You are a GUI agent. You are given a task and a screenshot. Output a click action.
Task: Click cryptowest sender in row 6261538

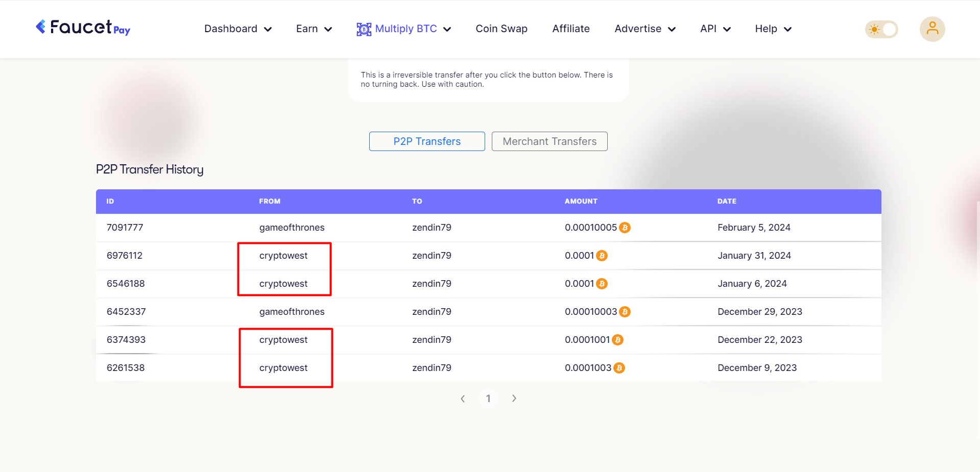(x=283, y=368)
